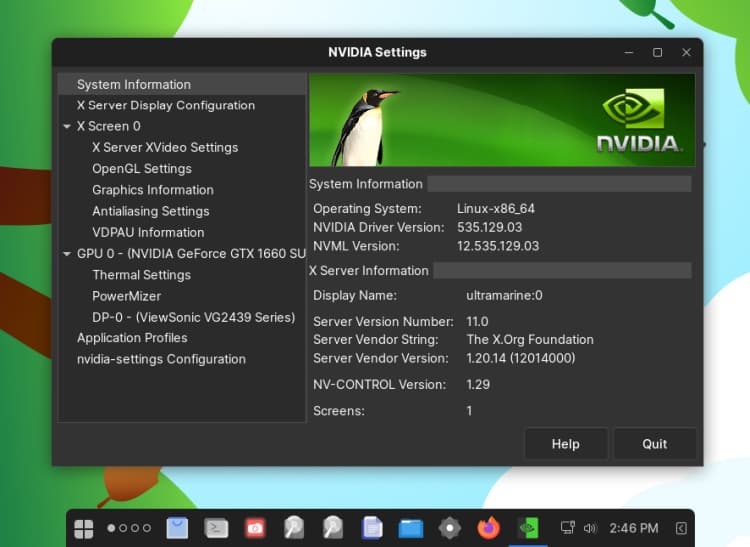This screenshot has height=547, width=750.
Task: Minimize the NVIDIA Settings window
Action: tap(629, 52)
